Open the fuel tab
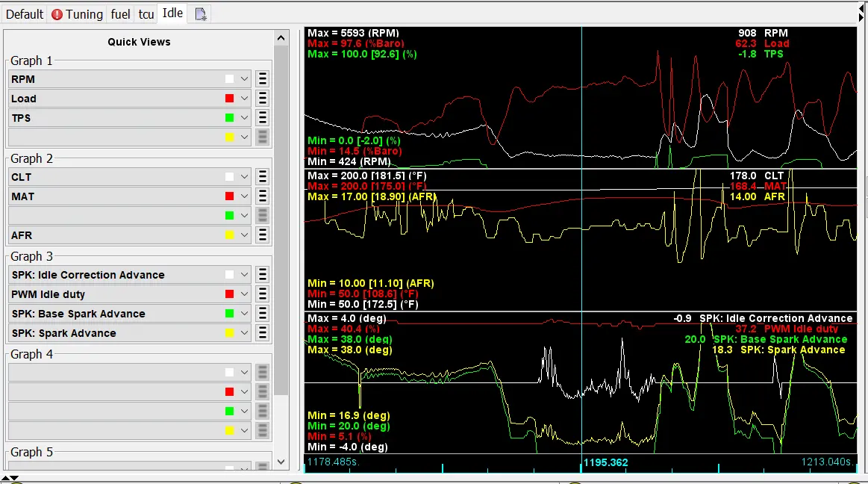Viewport: 868px width, 484px height. tap(120, 14)
